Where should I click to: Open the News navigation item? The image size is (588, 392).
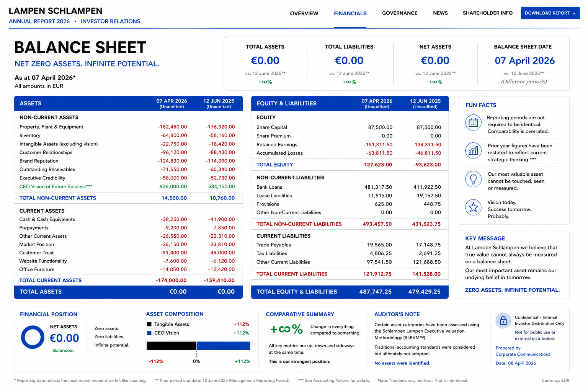tap(440, 13)
